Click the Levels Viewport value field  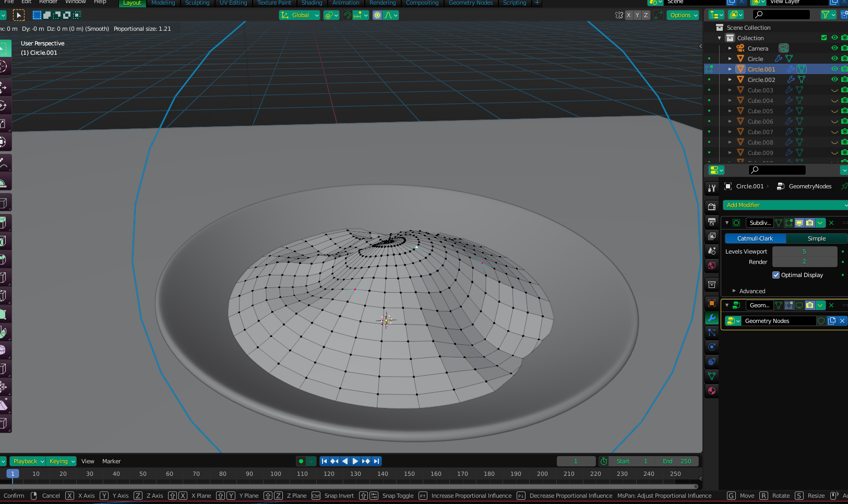click(804, 251)
